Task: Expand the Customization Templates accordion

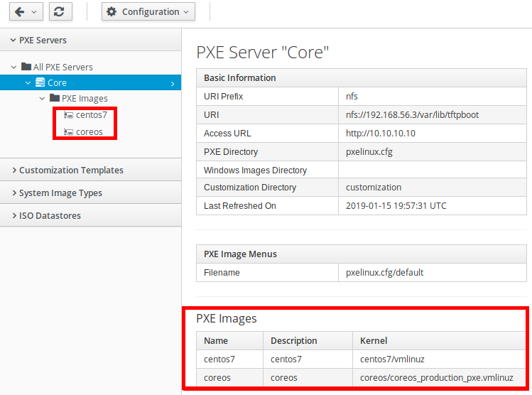Action: coord(91,170)
